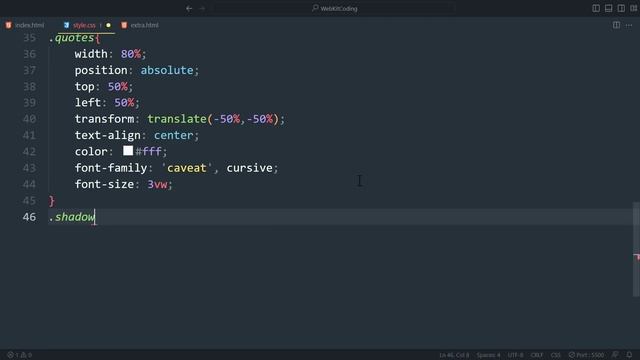
Task: Open the #fff color swatch picker
Action: tap(128, 151)
